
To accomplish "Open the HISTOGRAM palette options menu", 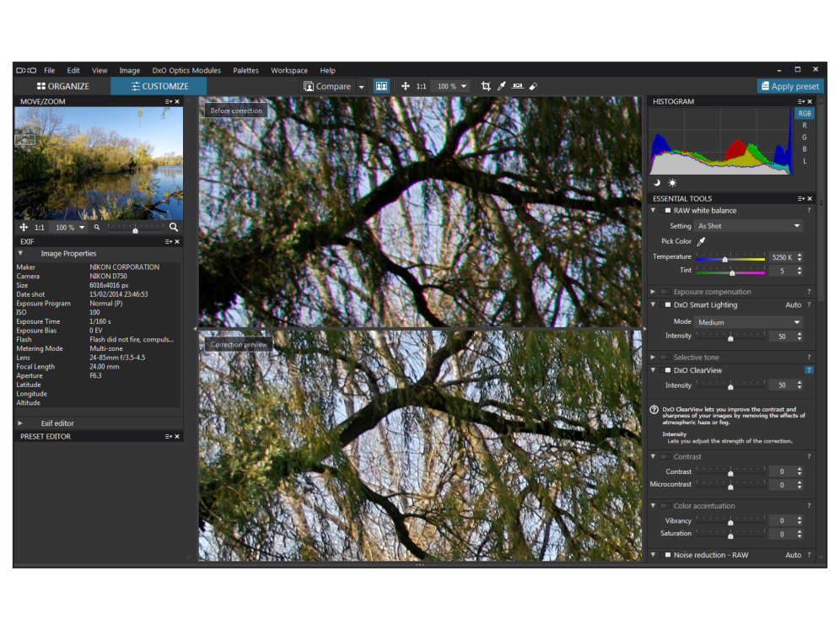I will point(801,101).
